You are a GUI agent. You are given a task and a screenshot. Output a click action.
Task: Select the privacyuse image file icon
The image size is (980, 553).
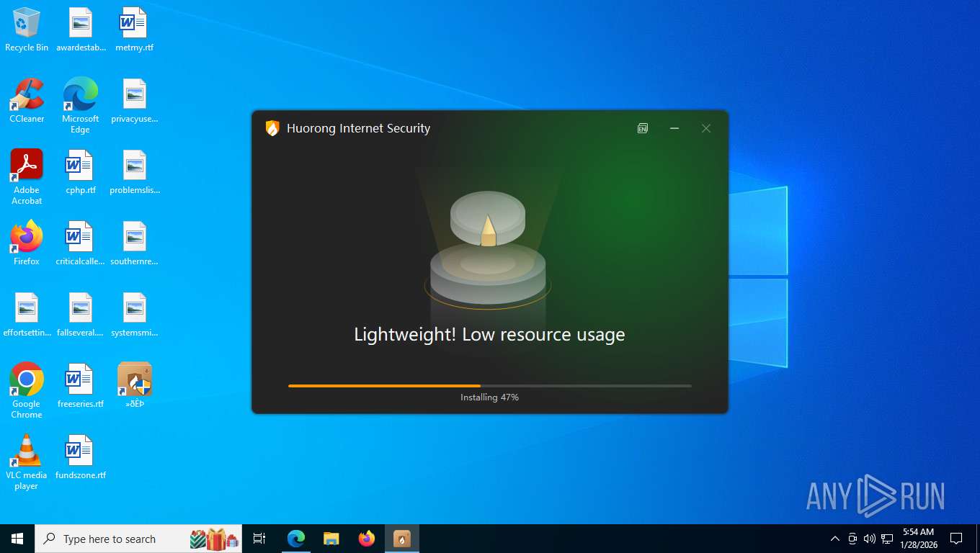coord(135,101)
